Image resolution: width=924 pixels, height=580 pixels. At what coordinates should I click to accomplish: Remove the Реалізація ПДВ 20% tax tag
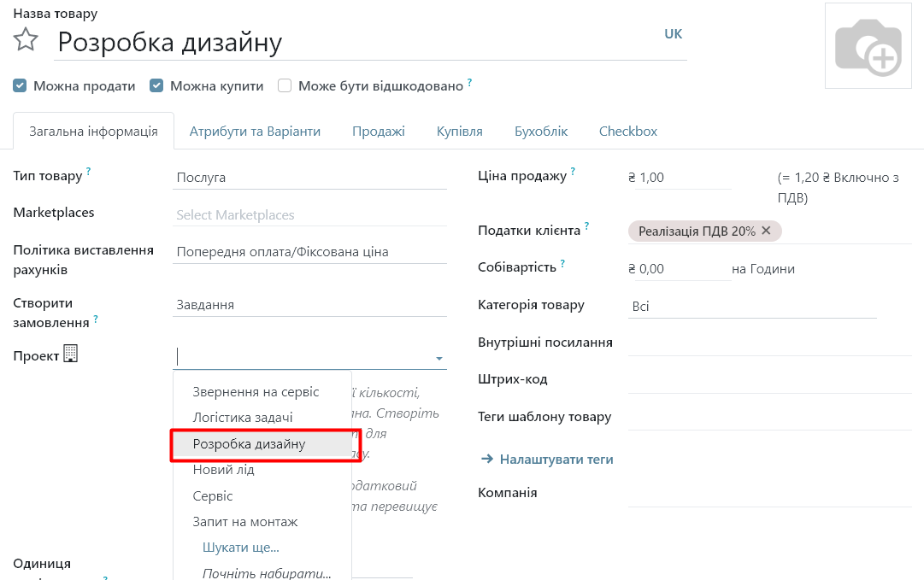coord(766,231)
